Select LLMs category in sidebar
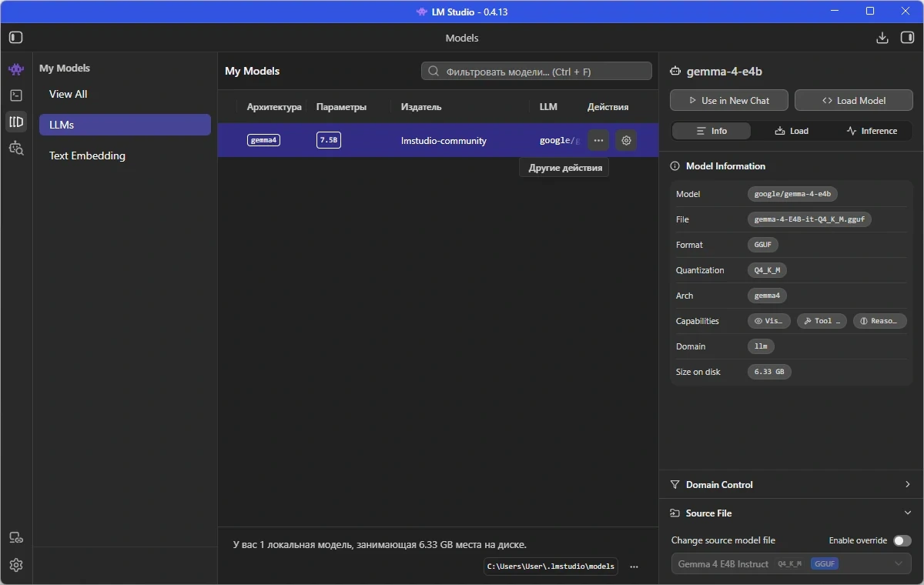 tap(125, 125)
